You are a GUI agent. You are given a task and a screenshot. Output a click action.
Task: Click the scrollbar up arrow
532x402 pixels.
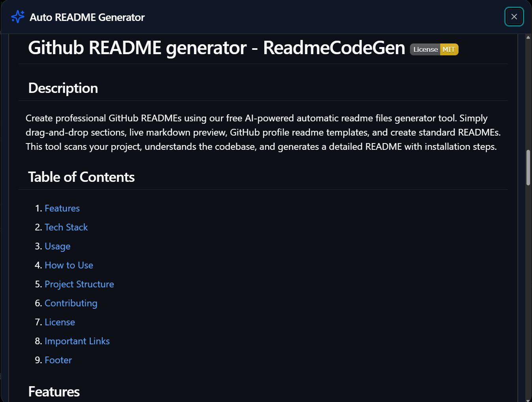point(528,38)
